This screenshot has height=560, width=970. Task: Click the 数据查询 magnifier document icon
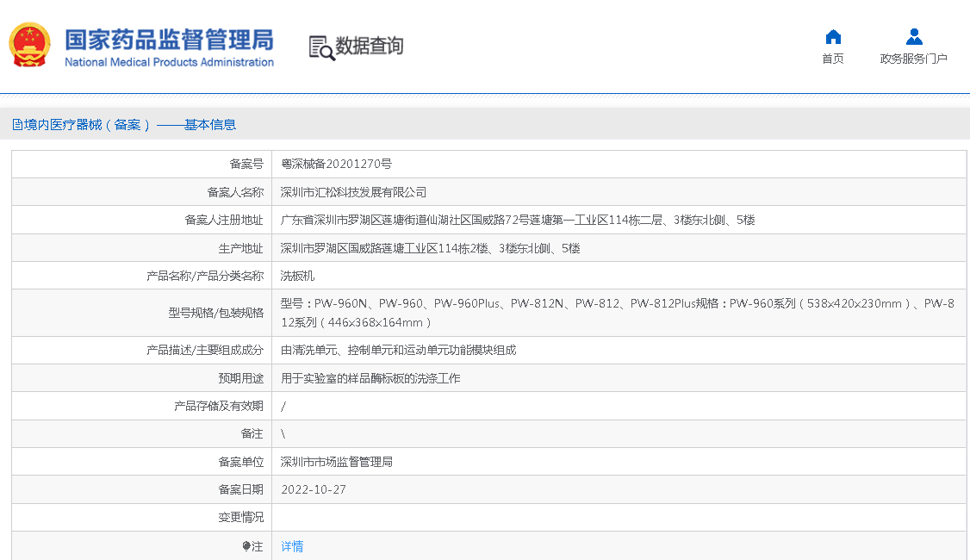click(x=321, y=47)
